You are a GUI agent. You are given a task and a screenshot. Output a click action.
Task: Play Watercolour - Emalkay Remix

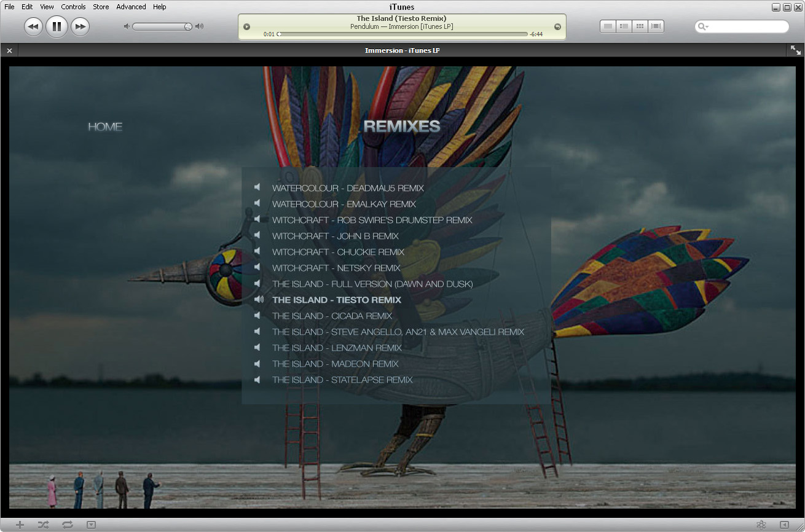(344, 204)
